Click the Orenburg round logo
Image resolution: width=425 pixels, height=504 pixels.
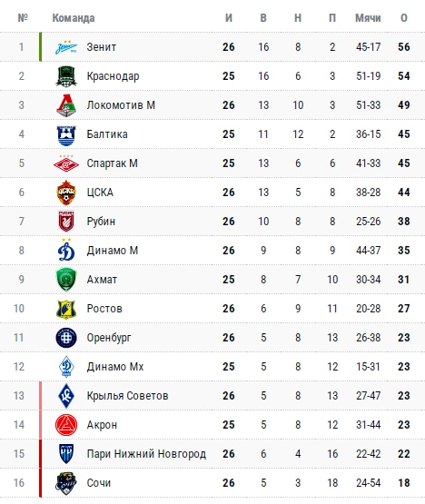click(x=66, y=338)
